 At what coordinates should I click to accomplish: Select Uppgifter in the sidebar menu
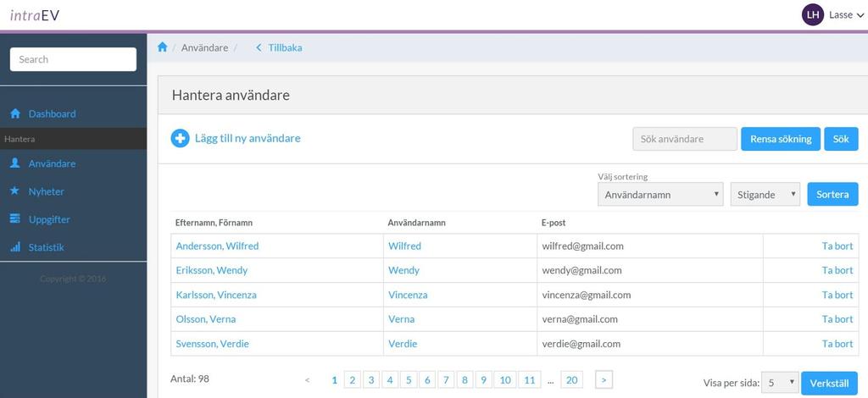(49, 219)
